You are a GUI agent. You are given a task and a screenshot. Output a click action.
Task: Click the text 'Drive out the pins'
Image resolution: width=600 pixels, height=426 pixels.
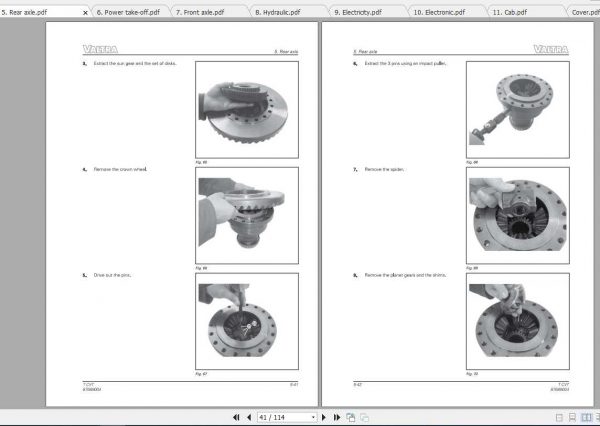(112, 275)
